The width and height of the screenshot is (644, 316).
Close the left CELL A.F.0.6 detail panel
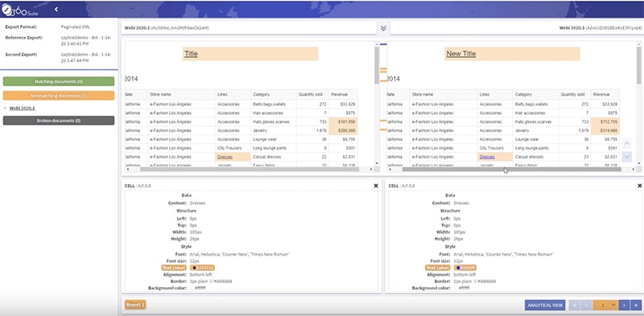click(x=375, y=186)
